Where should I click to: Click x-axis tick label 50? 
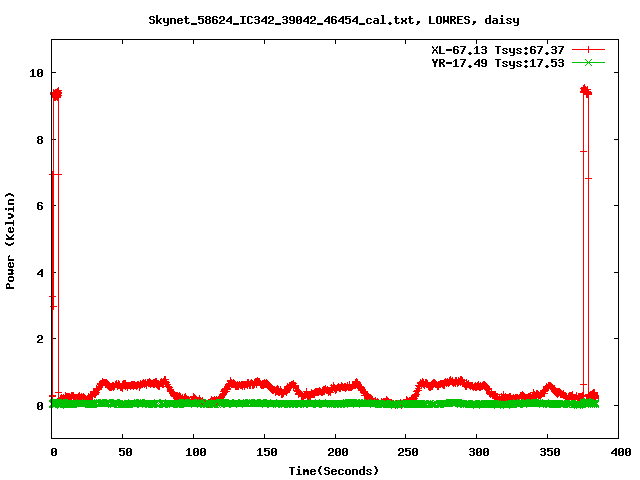125,452
